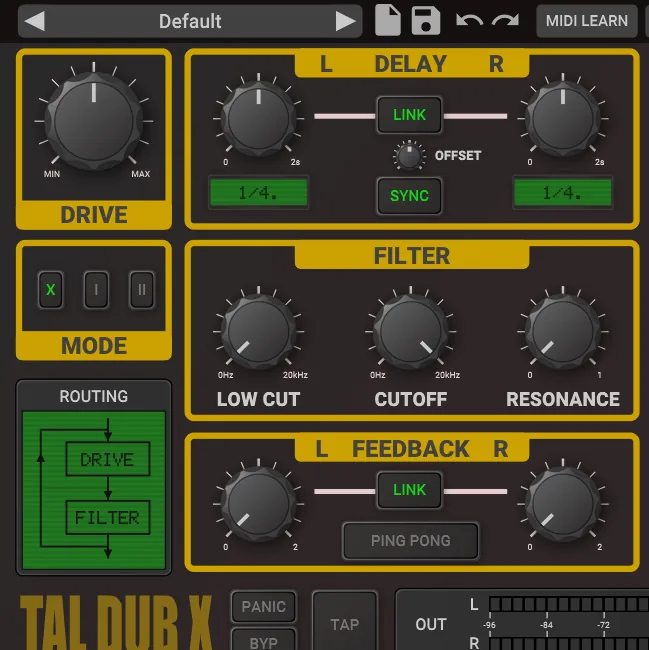Toggle the tempo SYNC button

tap(409, 196)
